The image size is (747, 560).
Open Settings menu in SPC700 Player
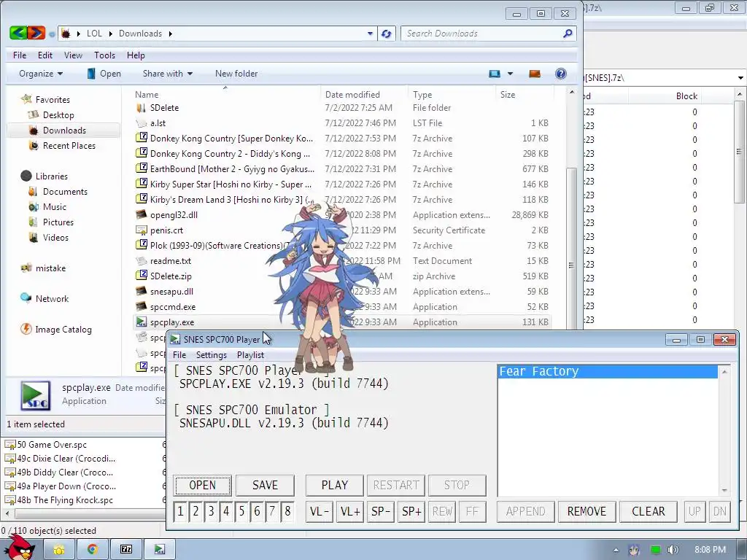point(211,355)
